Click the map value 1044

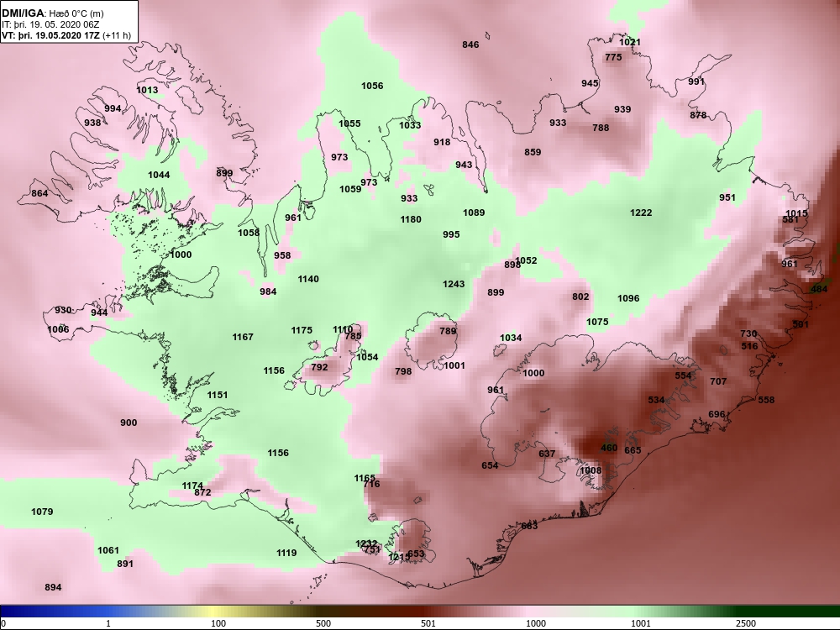[159, 175]
